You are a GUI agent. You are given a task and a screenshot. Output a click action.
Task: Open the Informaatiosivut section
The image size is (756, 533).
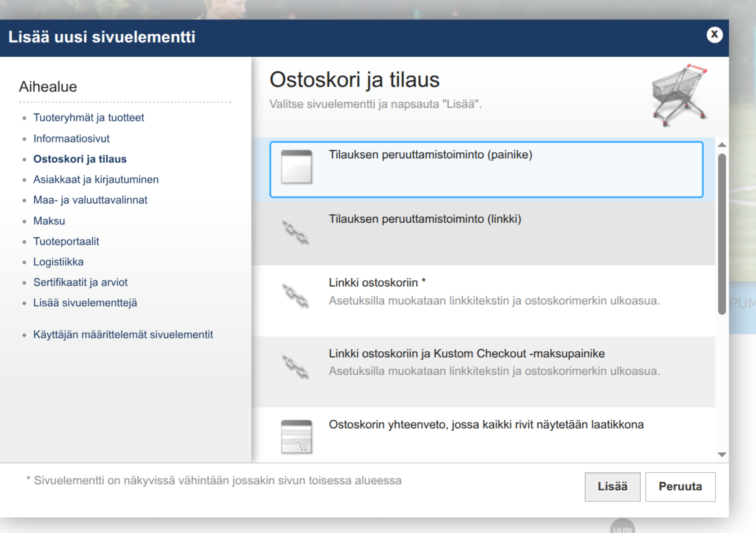[71, 138]
